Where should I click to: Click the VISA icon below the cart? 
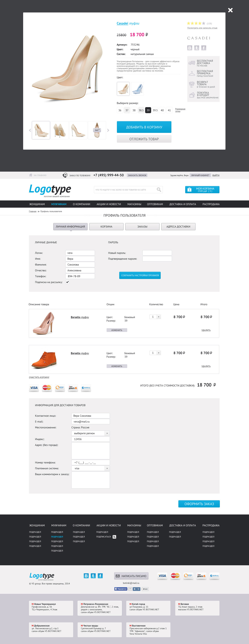[x=34, y=388]
